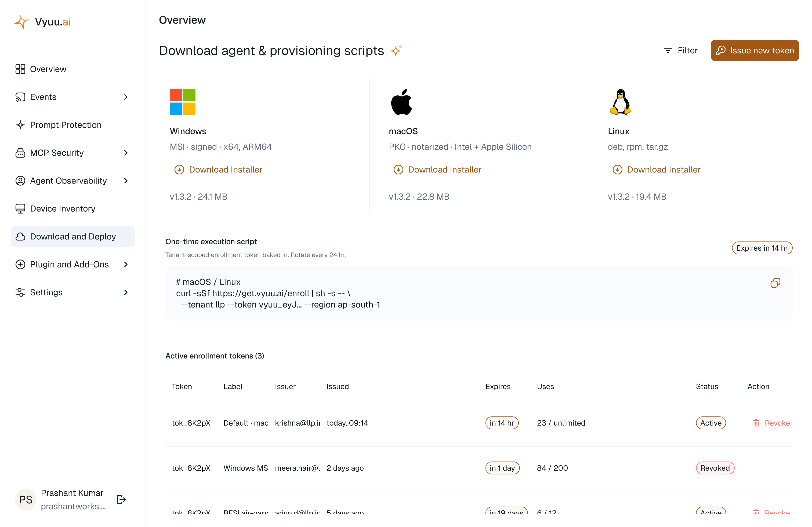Click the sparkle icon beside the page heading
This screenshot has width=812, height=527.
(396, 50)
